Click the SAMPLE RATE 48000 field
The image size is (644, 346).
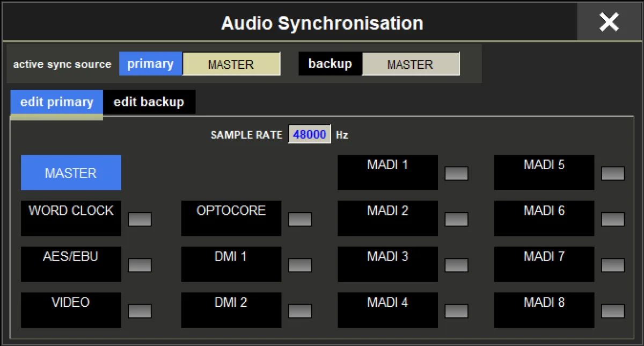click(310, 134)
